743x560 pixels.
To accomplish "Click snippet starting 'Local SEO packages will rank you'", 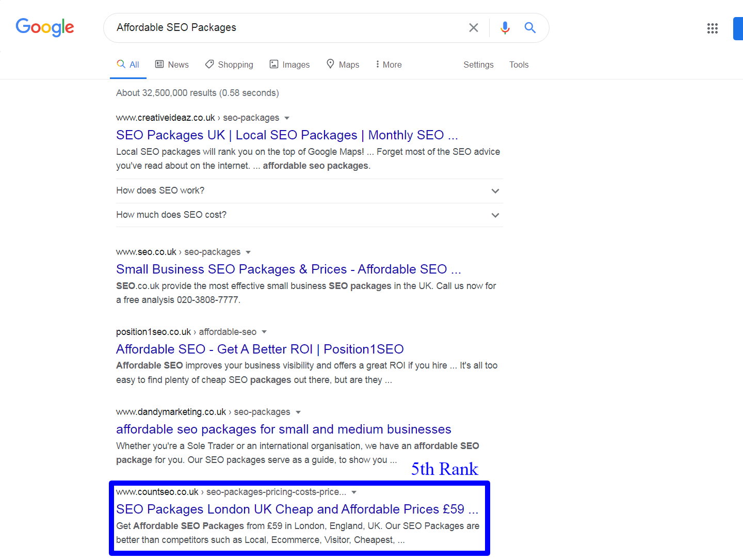I will [x=308, y=158].
